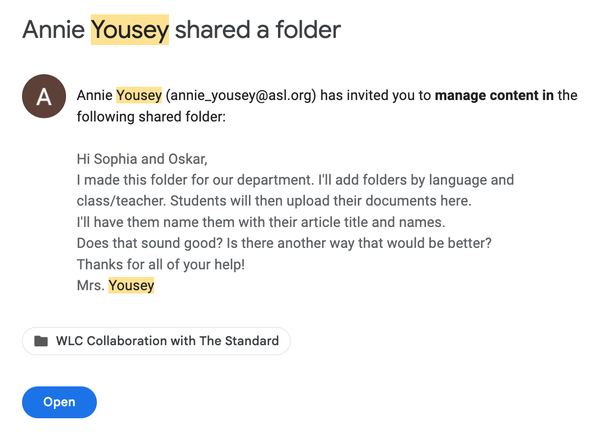The image size is (600, 432).
Task: Open the WLC Collaboration with The Standard folder
Action: click(167, 341)
